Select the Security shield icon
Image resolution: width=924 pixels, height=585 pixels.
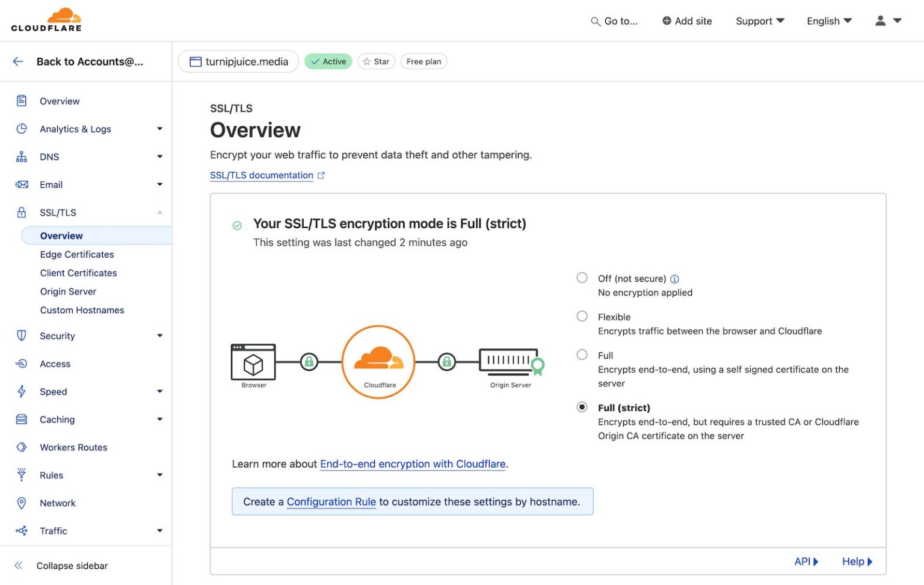click(22, 336)
